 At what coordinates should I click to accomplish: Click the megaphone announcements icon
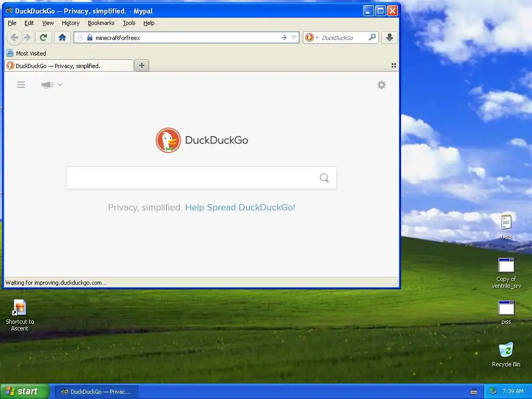(47, 85)
